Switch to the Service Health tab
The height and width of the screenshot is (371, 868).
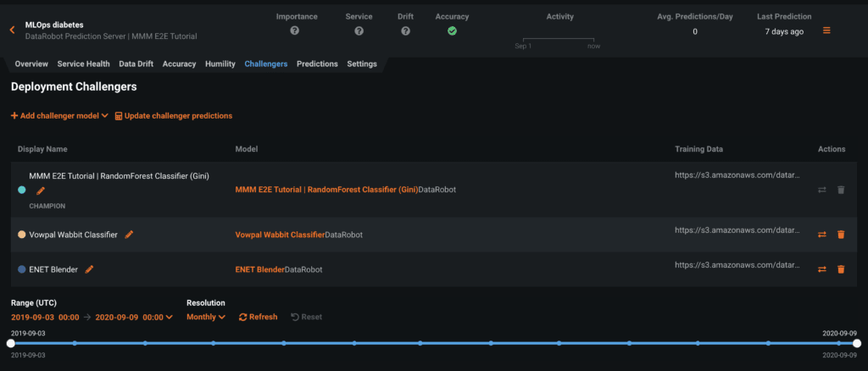(84, 64)
